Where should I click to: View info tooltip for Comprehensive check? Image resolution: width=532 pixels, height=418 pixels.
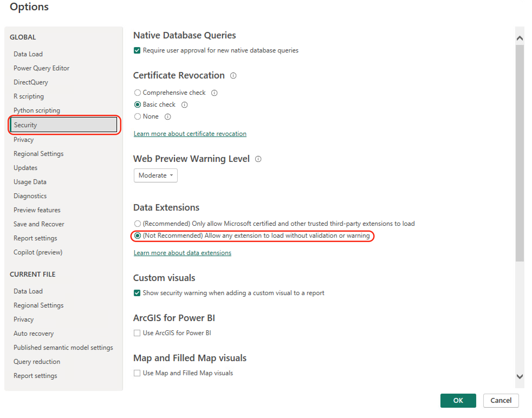[214, 93]
